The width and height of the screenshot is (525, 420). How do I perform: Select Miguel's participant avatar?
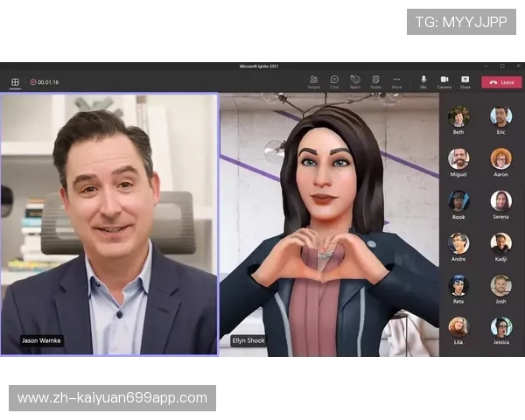click(458, 158)
